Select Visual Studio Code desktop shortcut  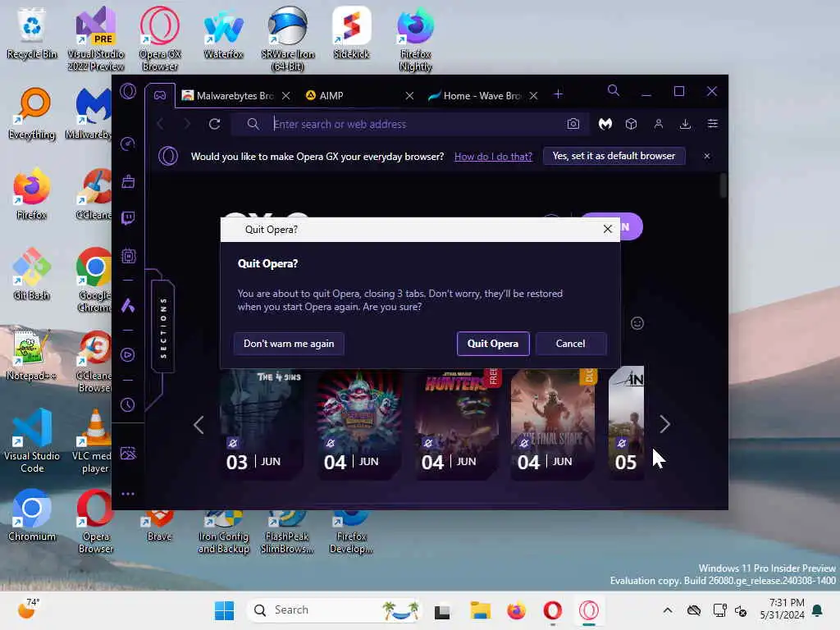click(32, 441)
